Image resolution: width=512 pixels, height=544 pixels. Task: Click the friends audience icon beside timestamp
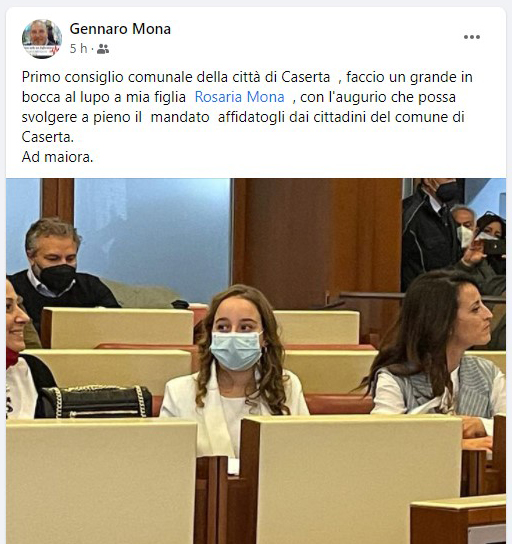(x=103, y=49)
